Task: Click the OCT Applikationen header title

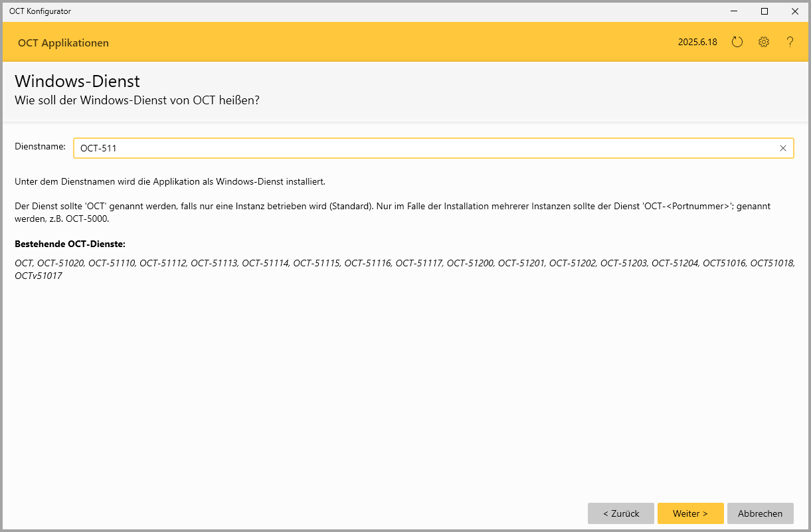Action: tap(63, 43)
